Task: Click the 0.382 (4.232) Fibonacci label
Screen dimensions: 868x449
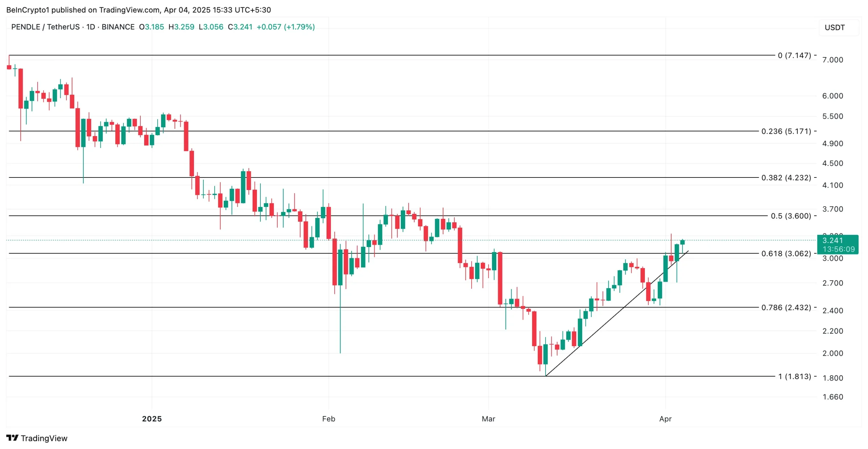Action: [x=786, y=178]
